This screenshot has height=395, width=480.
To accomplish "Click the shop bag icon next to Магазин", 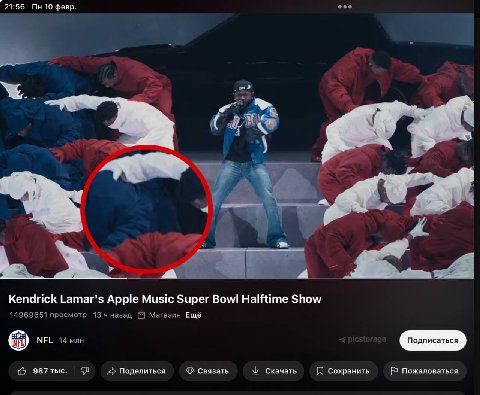I will pyautogui.click(x=142, y=315).
